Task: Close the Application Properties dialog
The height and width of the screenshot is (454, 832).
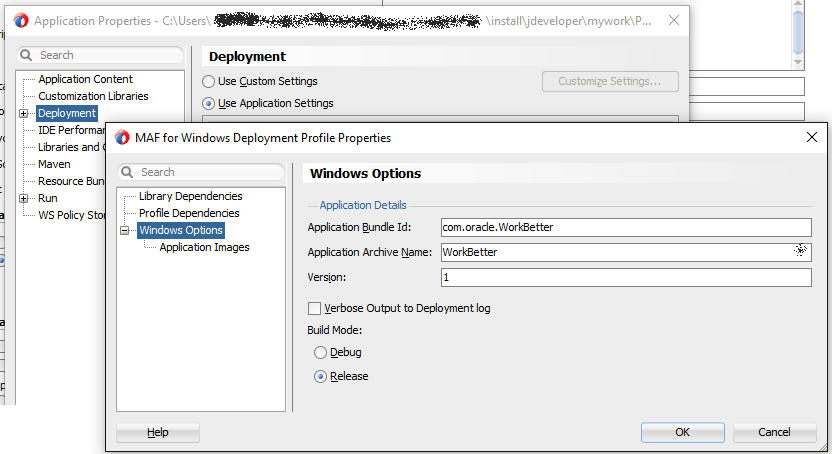Action: pos(674,20)
